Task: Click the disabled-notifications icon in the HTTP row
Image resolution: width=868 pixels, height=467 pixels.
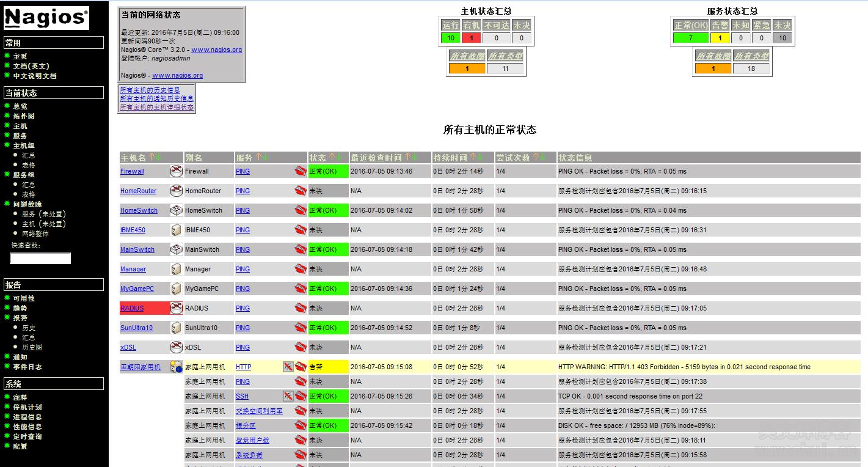Action: click(x=288, y=367)
